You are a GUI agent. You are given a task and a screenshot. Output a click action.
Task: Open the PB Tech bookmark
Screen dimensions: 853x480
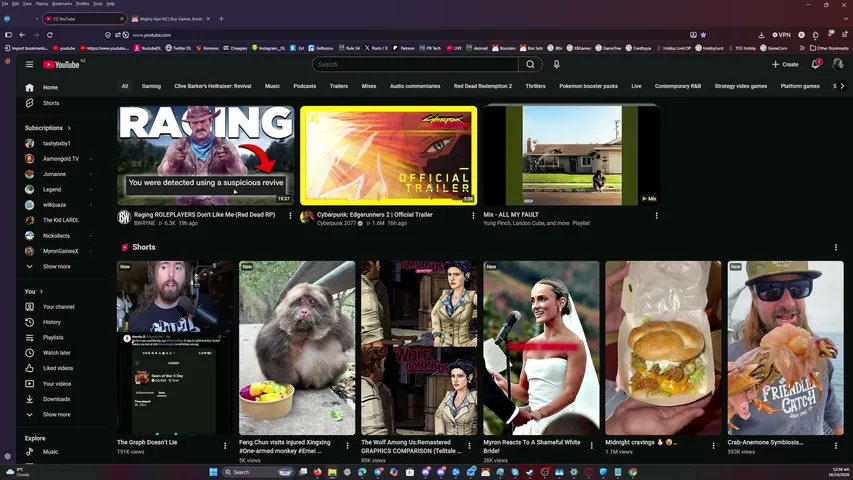pos(430,48)
